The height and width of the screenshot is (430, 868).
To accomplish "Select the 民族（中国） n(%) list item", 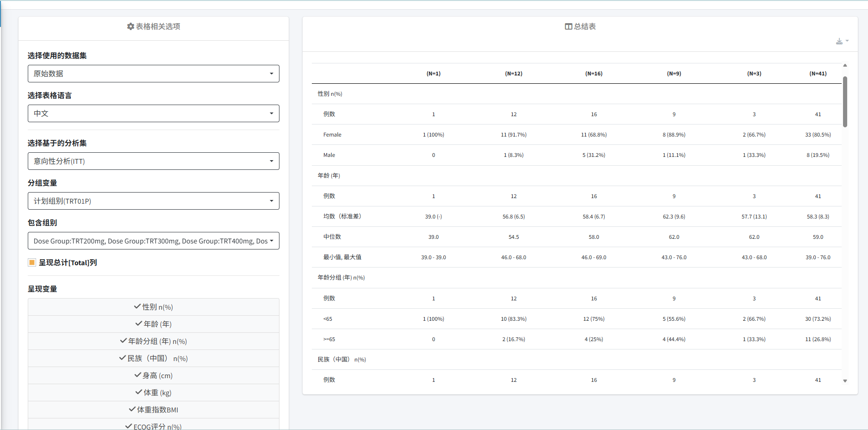I will [154, 358].
